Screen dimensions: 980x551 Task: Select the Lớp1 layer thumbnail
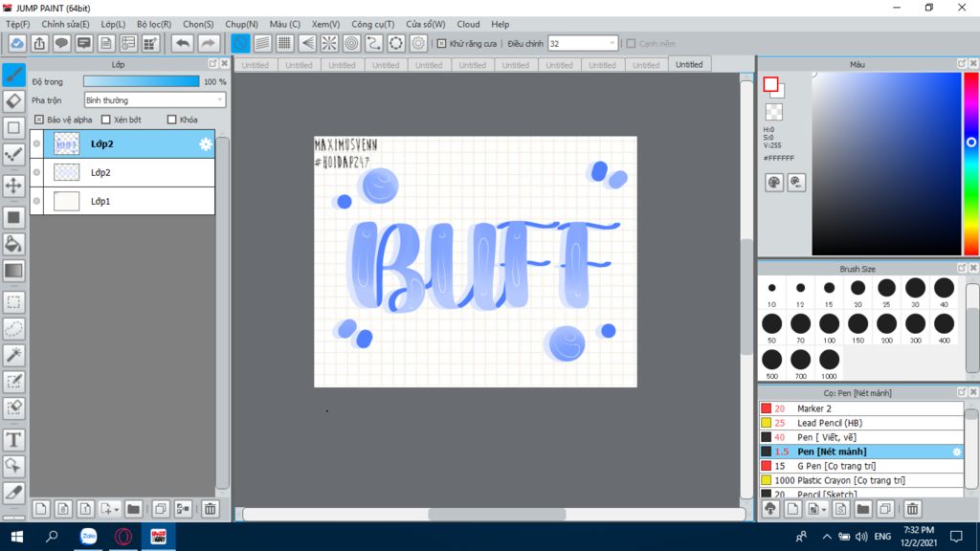(x=66, y=201)
